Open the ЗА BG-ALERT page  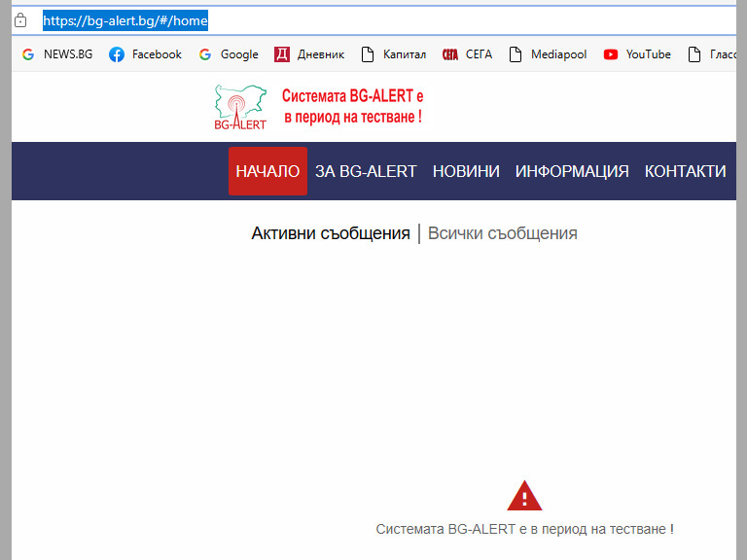(x=366, y=171)
